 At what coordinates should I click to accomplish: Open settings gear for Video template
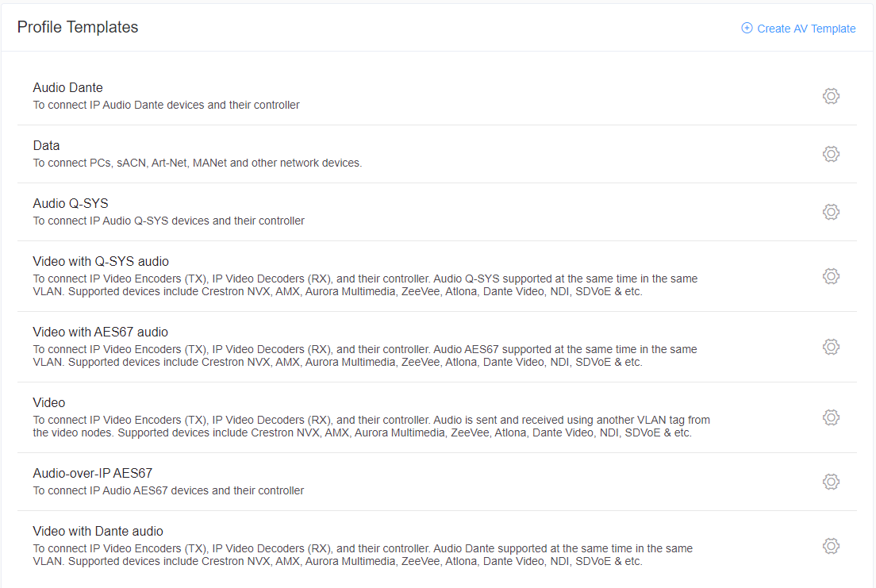[831, 417]
